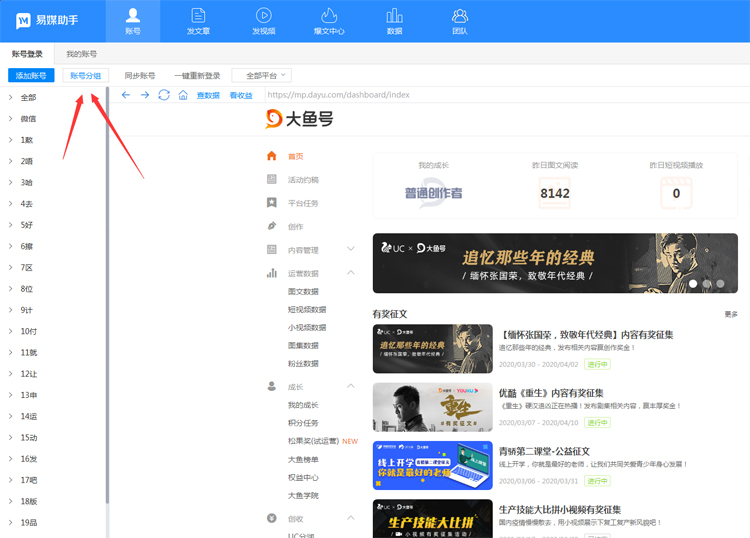This screenshot has width=750, height=538.
Task: Open 松果奖(试运营) menu item
Action: (x=313, y=441)
